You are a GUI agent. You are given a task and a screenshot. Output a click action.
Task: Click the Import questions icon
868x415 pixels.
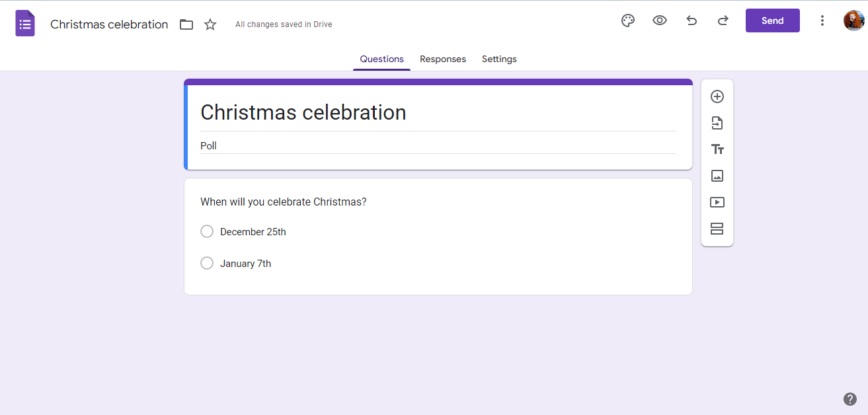coord(717,123)
